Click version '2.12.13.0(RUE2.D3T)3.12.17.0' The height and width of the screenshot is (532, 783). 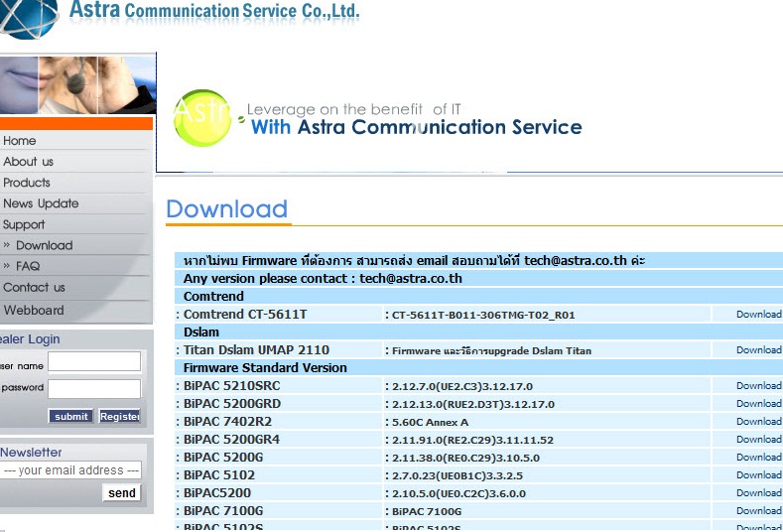473,405
